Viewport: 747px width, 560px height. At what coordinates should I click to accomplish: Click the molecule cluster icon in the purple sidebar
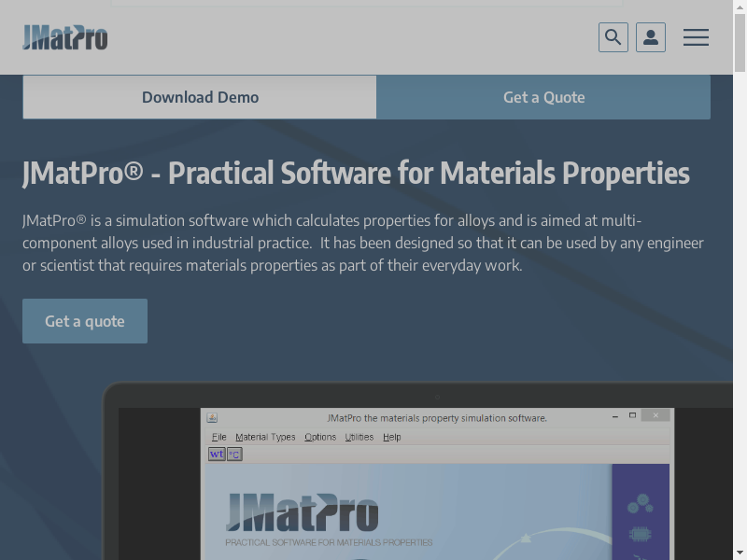coord(640,504)
